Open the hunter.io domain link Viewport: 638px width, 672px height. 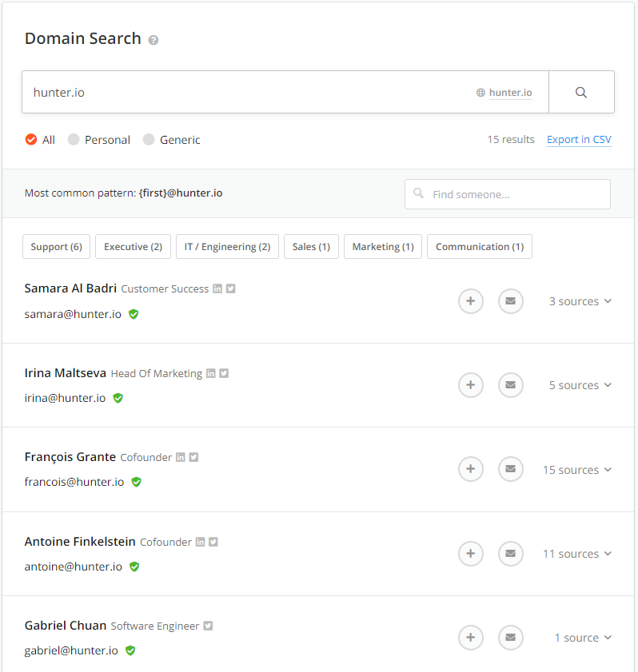[x=510, y=93]
